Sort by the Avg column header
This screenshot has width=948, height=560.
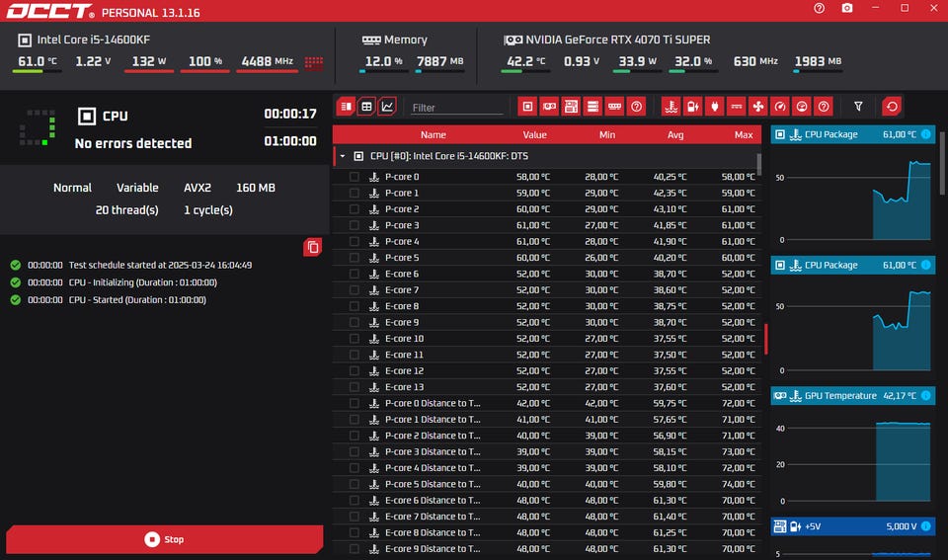[675, 135]
